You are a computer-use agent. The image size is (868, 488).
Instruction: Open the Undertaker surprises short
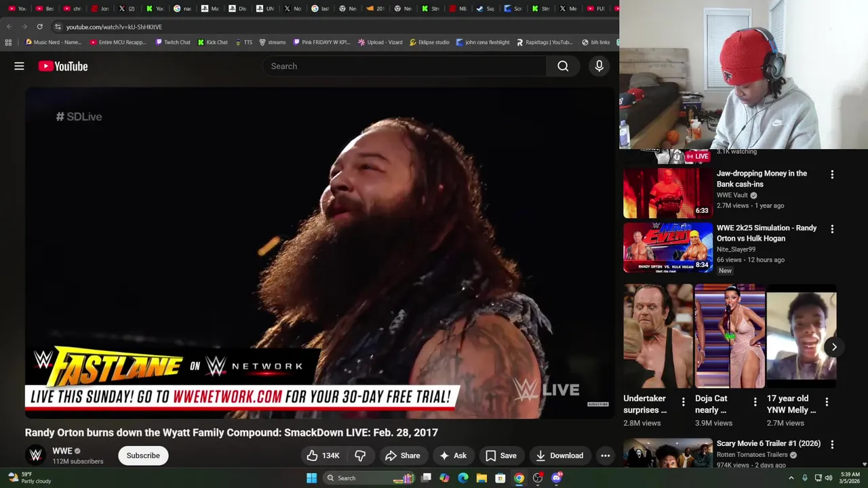658,336
